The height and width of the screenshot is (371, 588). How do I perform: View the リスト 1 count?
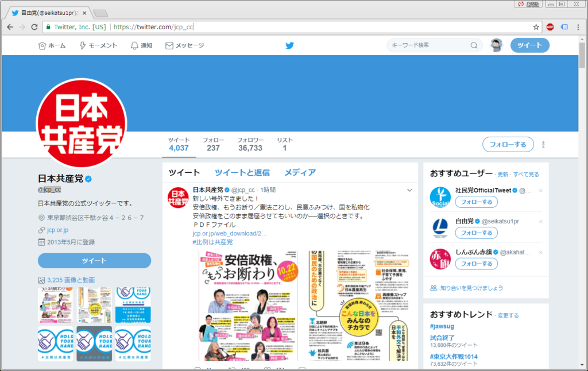coord(285,144)
